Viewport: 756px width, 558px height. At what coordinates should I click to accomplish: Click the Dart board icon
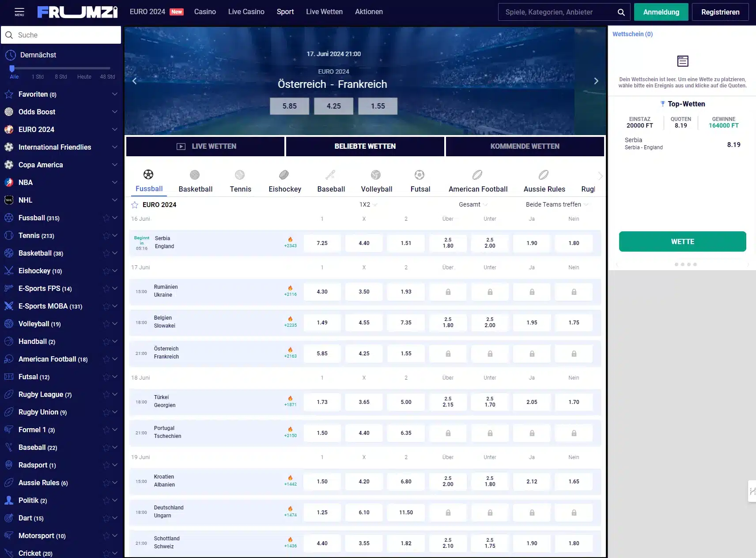[9, 518]
